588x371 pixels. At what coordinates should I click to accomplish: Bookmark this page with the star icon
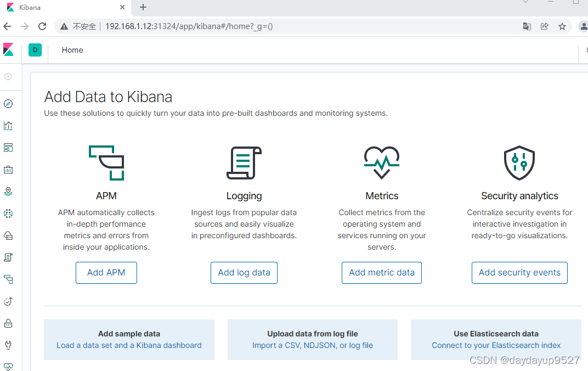tap(562, 26)
